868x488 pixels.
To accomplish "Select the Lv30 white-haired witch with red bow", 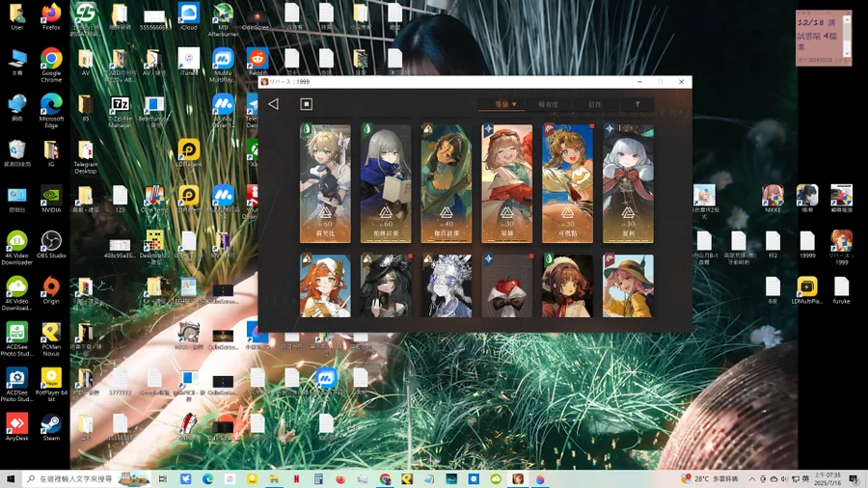I will pos(628,183).
